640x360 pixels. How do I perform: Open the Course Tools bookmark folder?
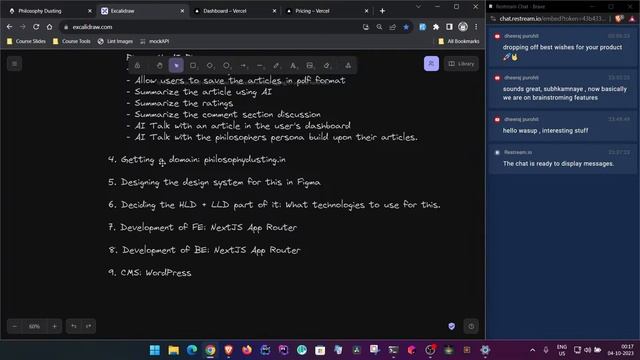pyautogui.click(x=72, y=41)
